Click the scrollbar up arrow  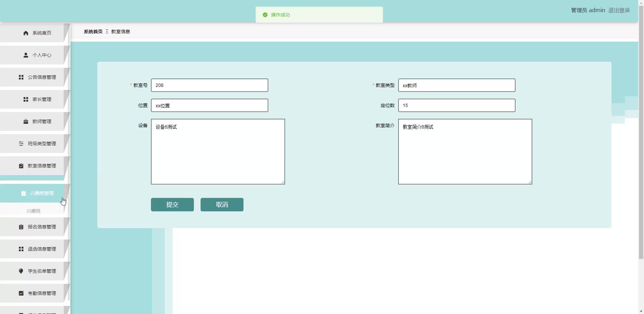pyautogui.click(x=641, y=3)
